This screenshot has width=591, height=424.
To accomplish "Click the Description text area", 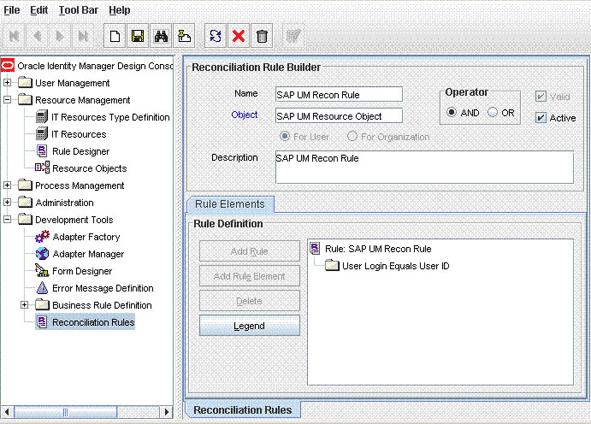I will (424, 167).
